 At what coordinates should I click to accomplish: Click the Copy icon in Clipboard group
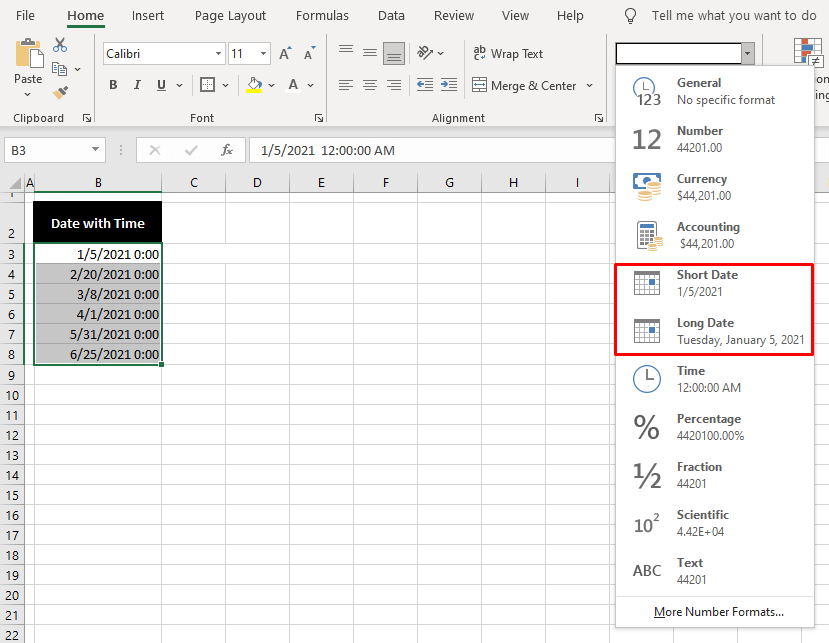click(x=58, y=68)
